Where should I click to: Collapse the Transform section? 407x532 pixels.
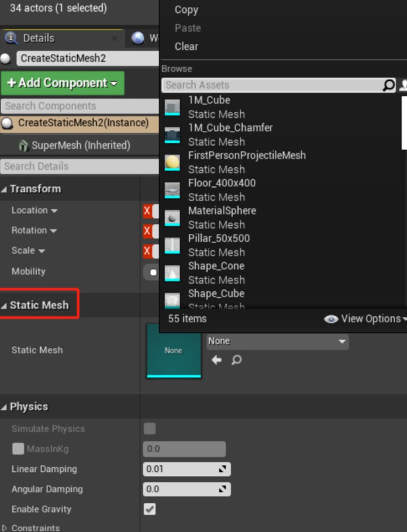pyautogui.click(x=4, y=189)
